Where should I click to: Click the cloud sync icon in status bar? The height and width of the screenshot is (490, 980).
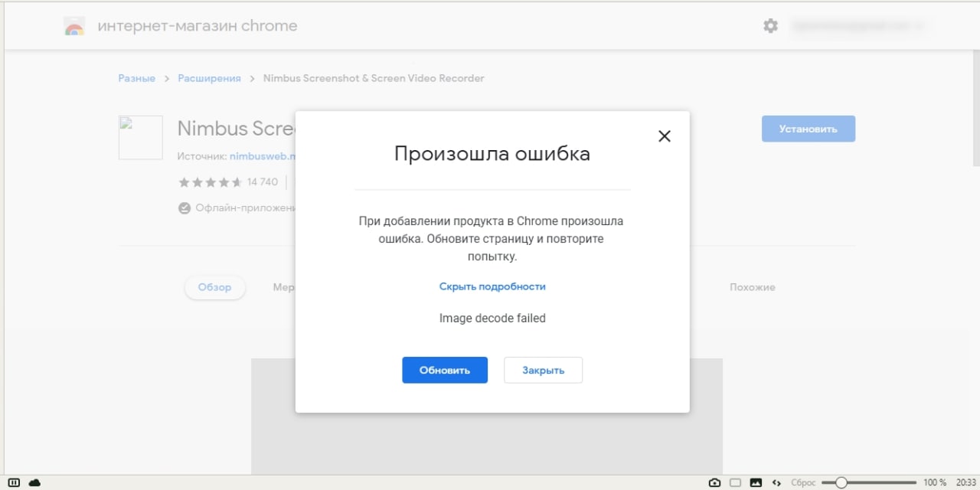coord(34,482)
